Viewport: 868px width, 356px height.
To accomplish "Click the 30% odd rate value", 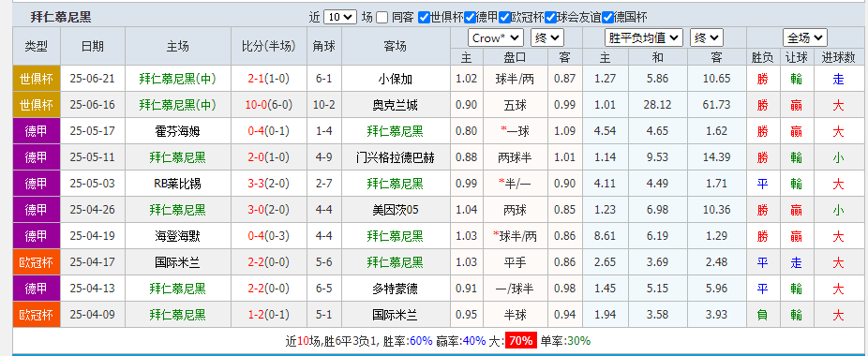I will 579,340.
